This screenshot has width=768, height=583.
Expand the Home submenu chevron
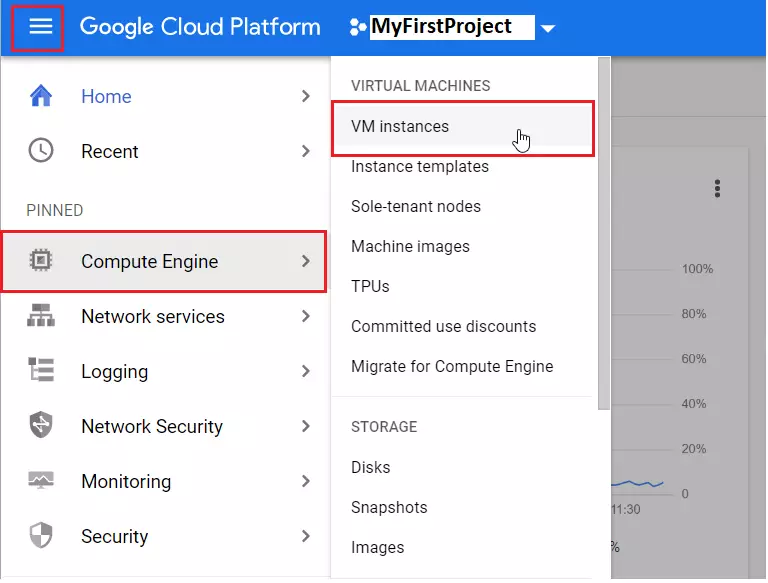(x=307, y=96)
